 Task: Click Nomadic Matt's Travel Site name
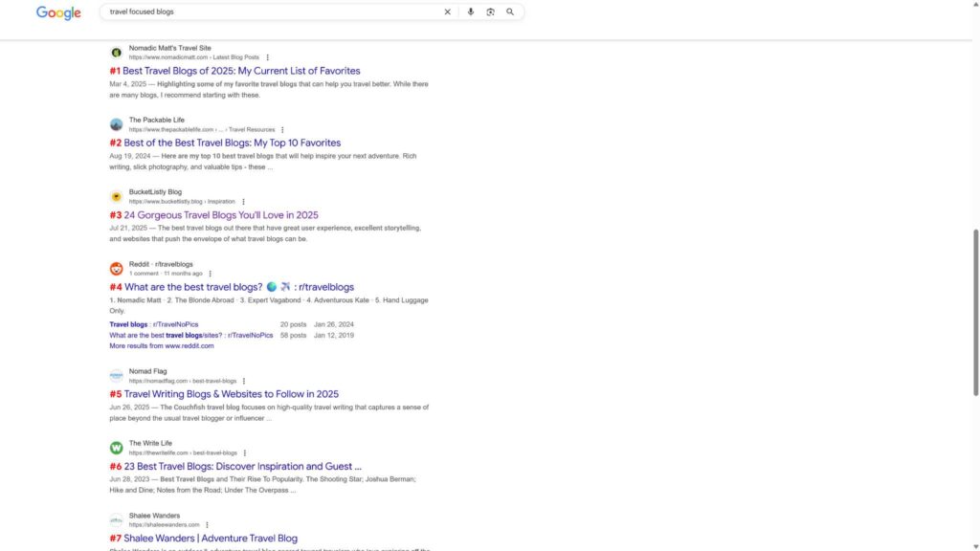[170, 48]
